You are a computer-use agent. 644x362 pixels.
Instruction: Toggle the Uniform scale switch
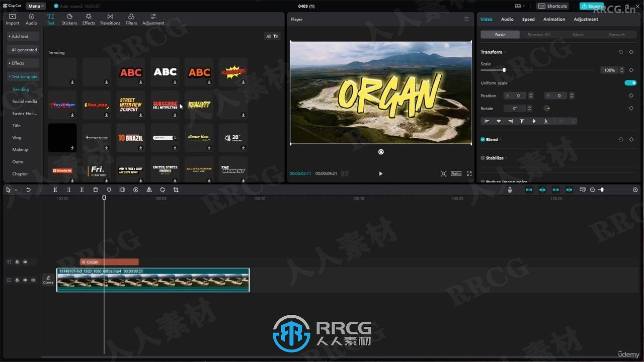pos(630,83)
